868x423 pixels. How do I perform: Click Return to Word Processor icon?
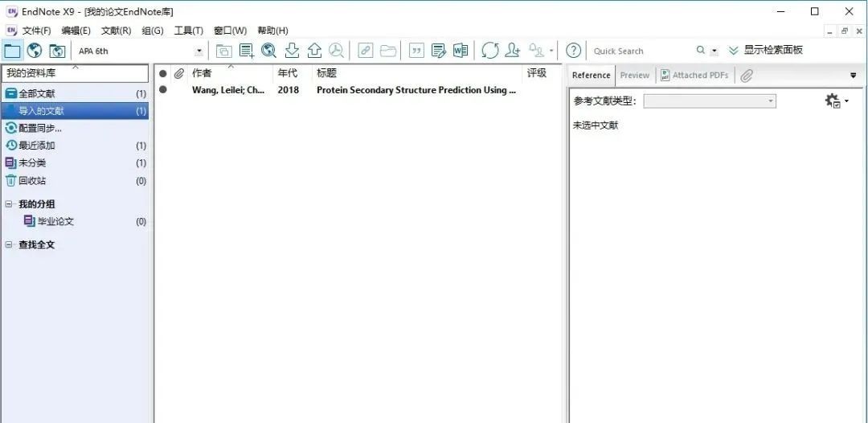pyautogui.click(x=461, y=51)
